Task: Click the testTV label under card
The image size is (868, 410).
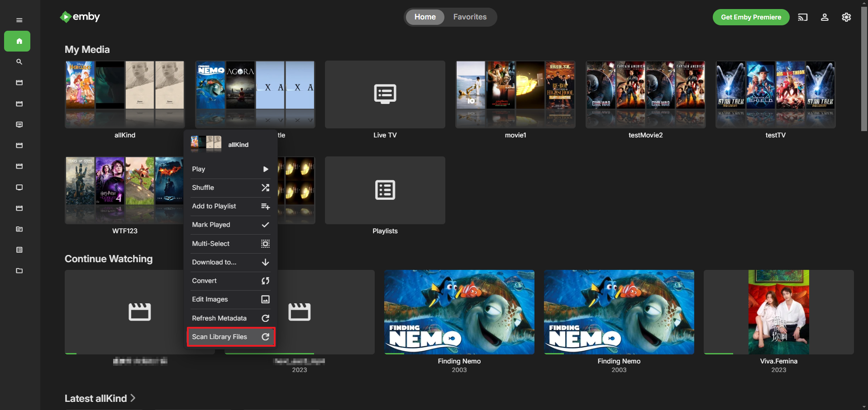Action: pyautogui.click(x=775, y=135)
